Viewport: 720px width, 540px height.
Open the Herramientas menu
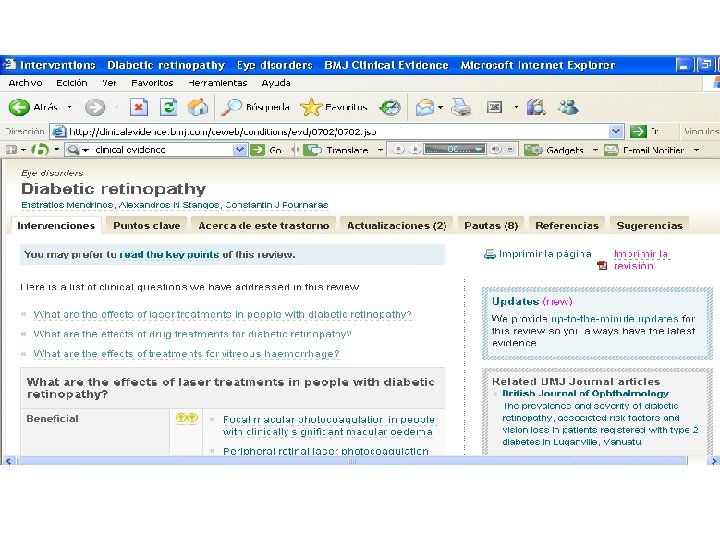point(218,83)
